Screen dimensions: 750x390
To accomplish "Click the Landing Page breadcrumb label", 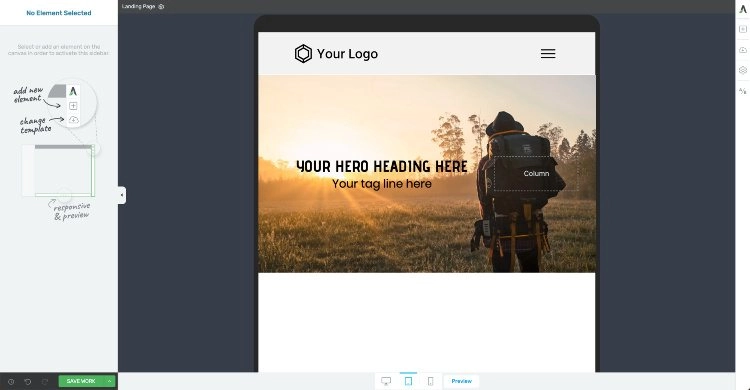I will 138,7.
